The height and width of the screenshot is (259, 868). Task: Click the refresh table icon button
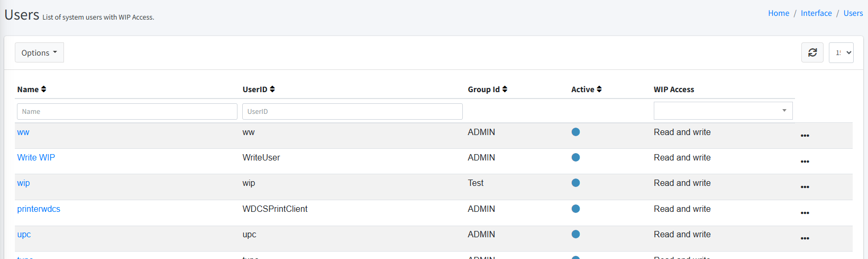(x=812, y=52)
